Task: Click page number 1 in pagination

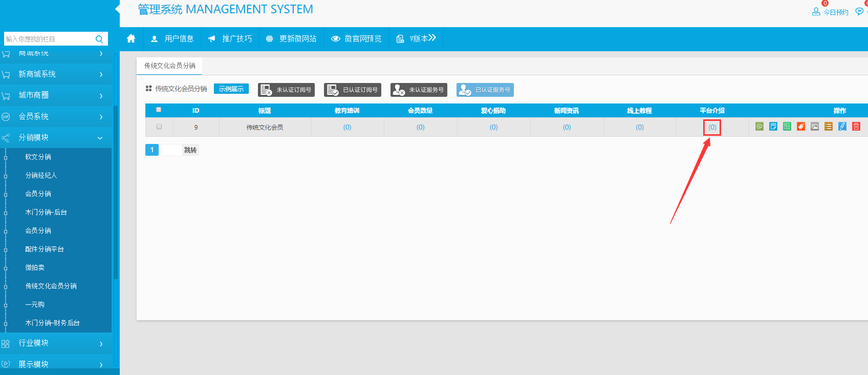Action: click(152, 150)
